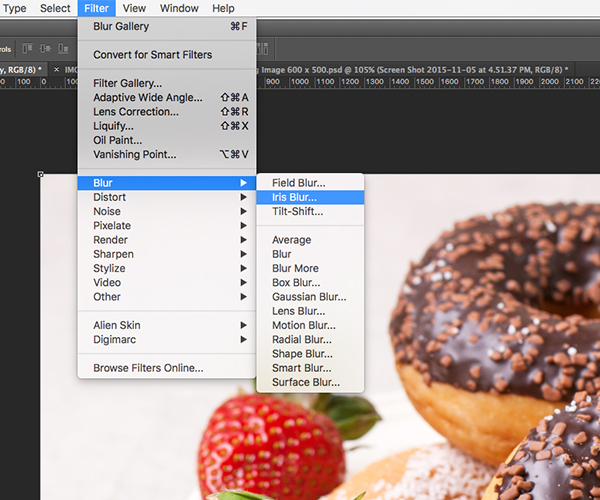Viewport: 600px width, 500px height.
Task: Switch to the Image 600 x 500.psd tab
Action: [x=415, y=70]
